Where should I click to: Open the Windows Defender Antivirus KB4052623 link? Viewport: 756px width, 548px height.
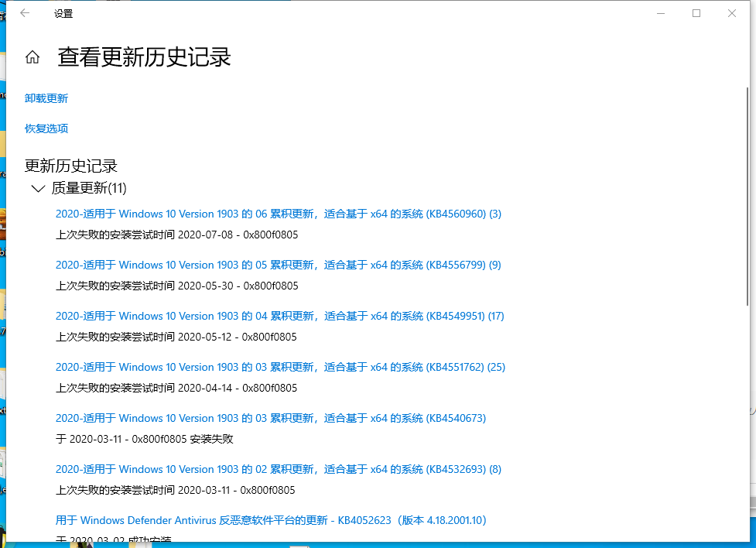[x=270, y=520]
